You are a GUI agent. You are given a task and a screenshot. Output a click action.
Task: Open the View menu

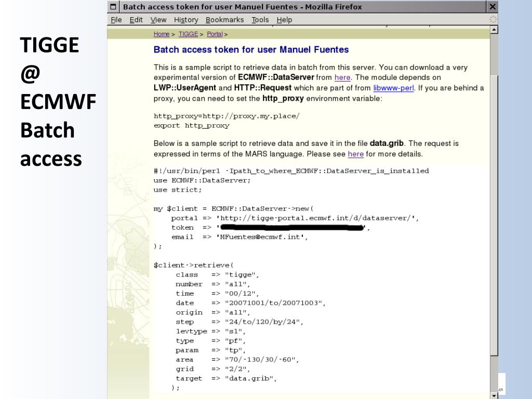pos(158,20)
